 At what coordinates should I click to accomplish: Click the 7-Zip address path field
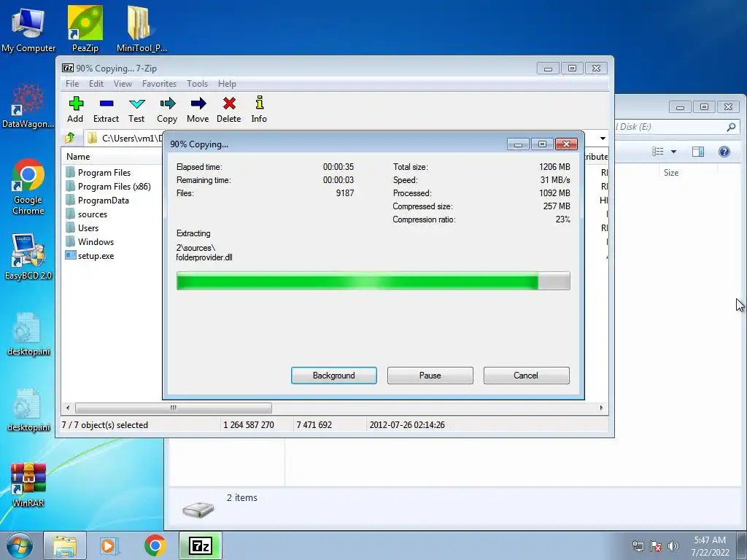pos(124,138)
